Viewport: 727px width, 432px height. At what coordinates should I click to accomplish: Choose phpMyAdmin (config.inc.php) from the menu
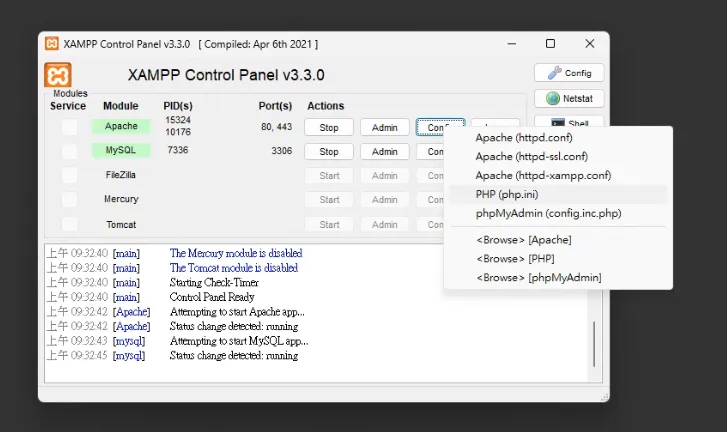(558, 214)
